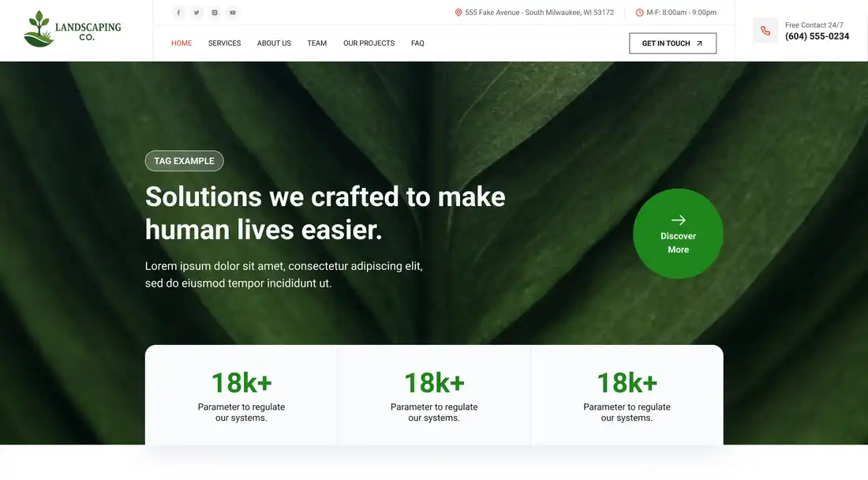Click the red location pin icon
This screenshot has width=868, height=480.
[x=458, y=12]
